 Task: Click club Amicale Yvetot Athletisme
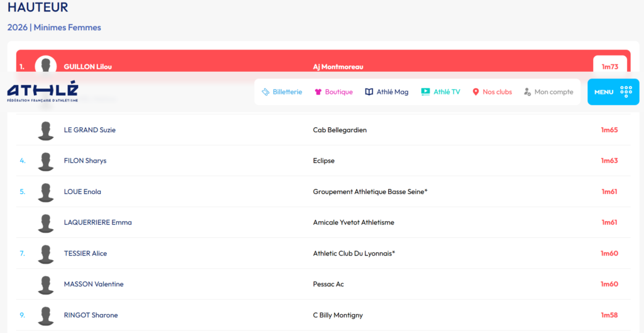pyautogui.click(x=353, y=222)
